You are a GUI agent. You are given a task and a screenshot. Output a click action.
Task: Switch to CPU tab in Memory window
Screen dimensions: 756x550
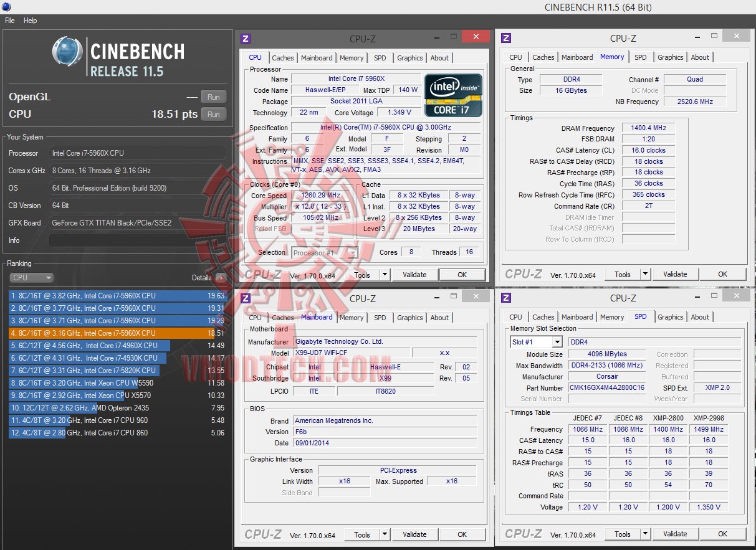pos(516,57)
